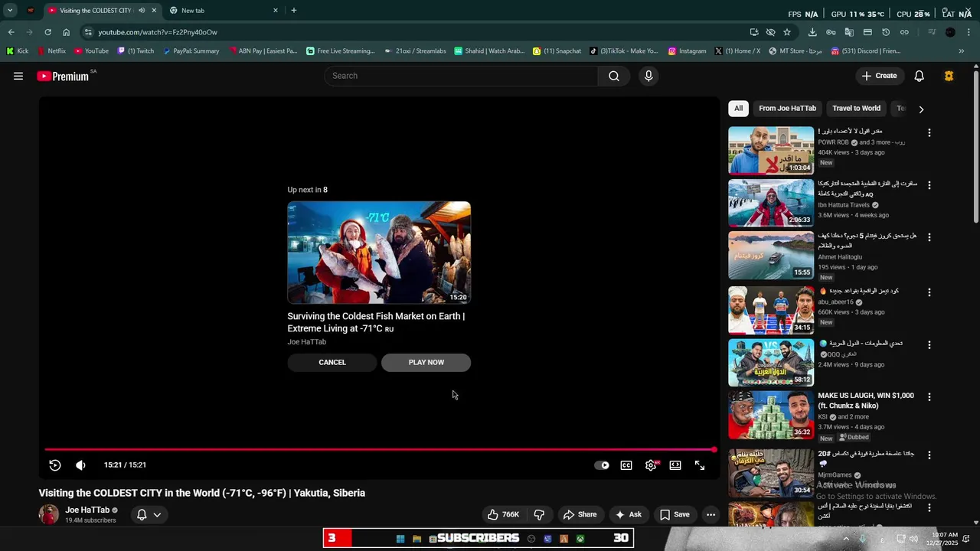Open the 1:03:04 POWR ROB thumbnail
This screenshot has height=551, width=980.
click(x=771, y=151)
